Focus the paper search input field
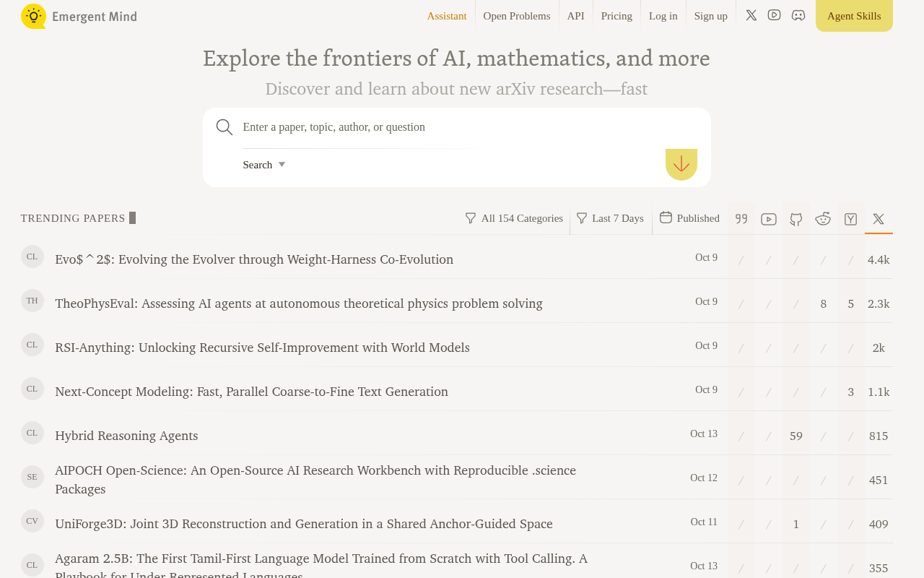The height and width of the screenshot is (578, 924). pos(469,127)
